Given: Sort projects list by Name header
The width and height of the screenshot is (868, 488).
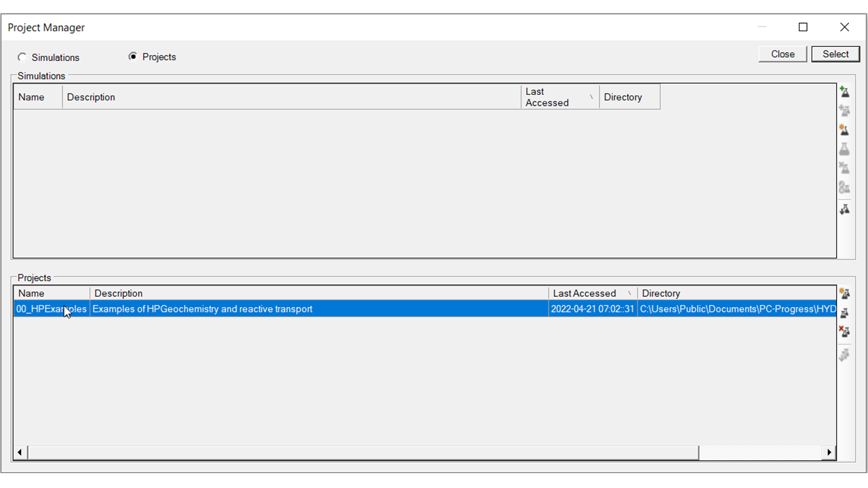Looking at the screenshot, I should 51,293.
